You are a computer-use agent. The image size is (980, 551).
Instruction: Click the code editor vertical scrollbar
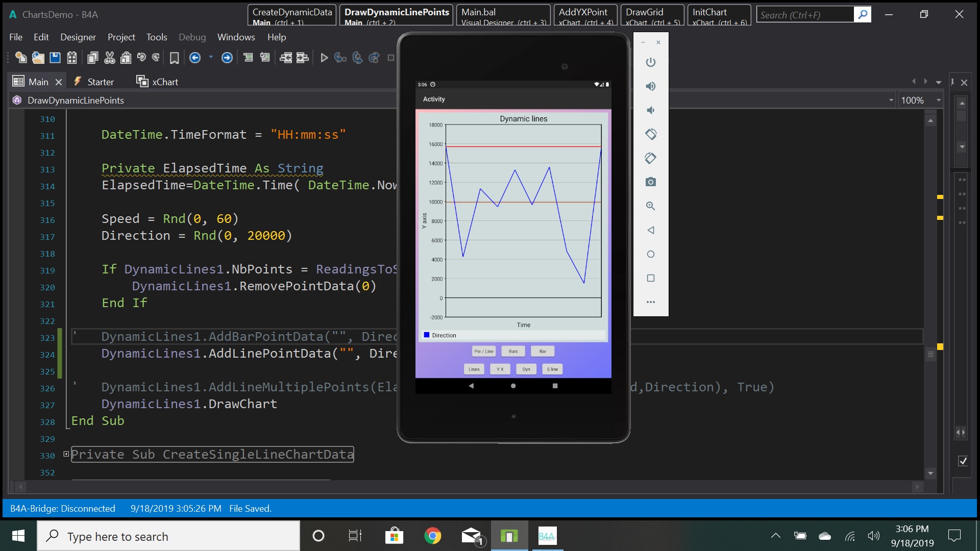pyautogui.click(x=930, y=296)
